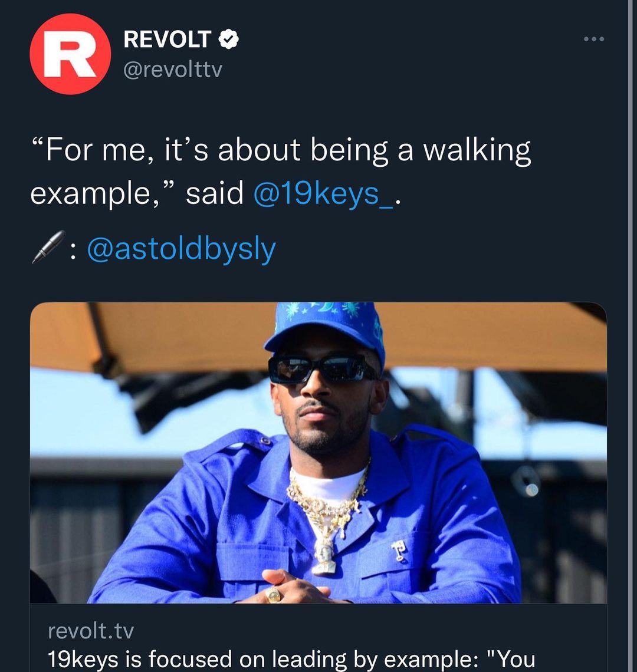Viewport: 637px width, 672px height.
Task: Click the verified badge beside REVOLT
Action: pyautogui.click(x=229, y=39)
